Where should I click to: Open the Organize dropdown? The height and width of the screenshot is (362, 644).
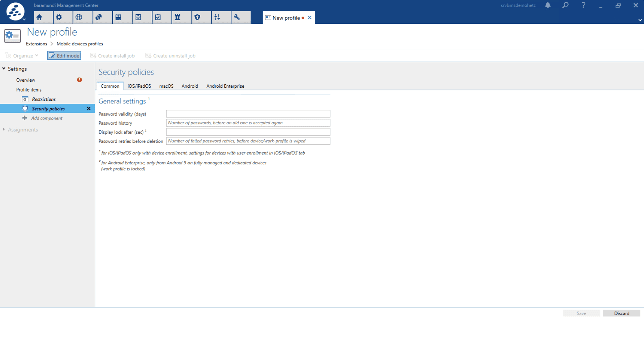pyautogui.click(x=22, y=56)
